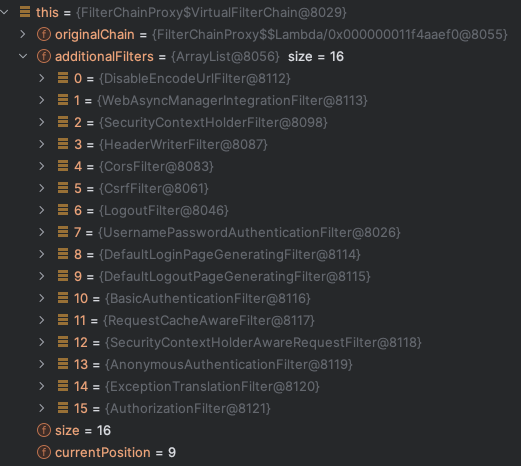Viewport: 521px width, 466px height.
Task: Expand the originalChain node
Action: (x=23, y=34)
